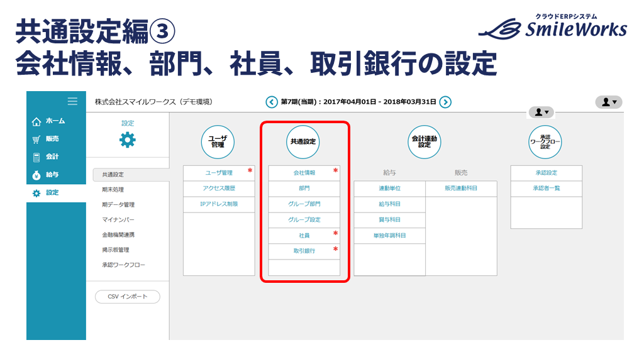Open 販売 in the sidebar

[52, 139]
